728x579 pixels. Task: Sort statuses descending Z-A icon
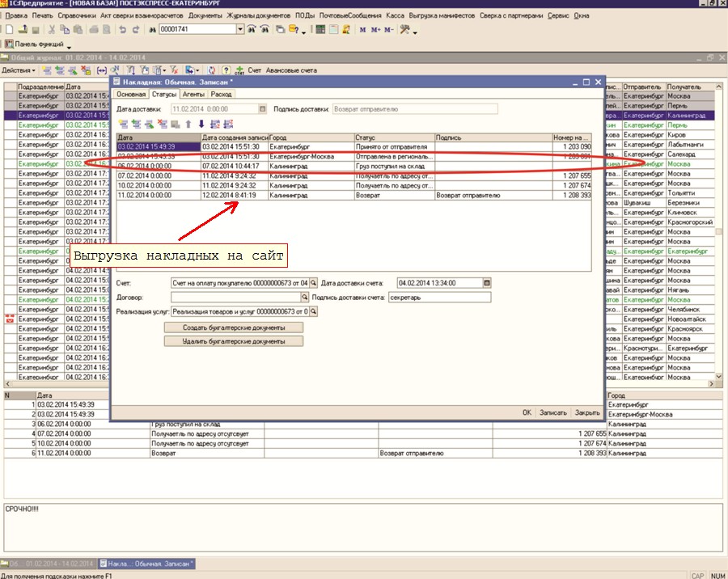[x=228, y=124]
